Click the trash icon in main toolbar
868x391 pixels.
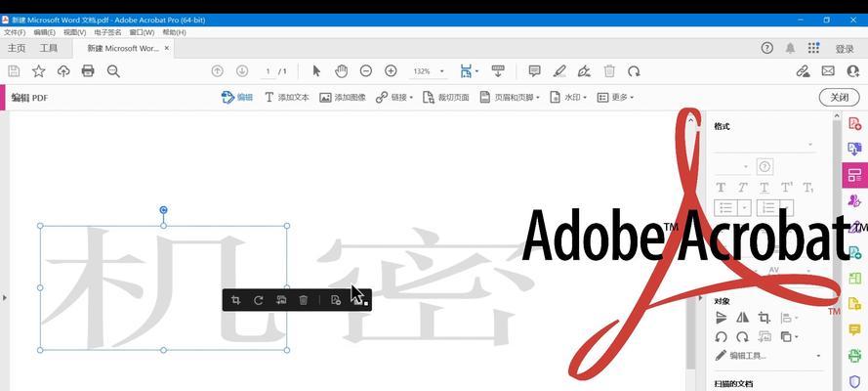coord(609,71)
